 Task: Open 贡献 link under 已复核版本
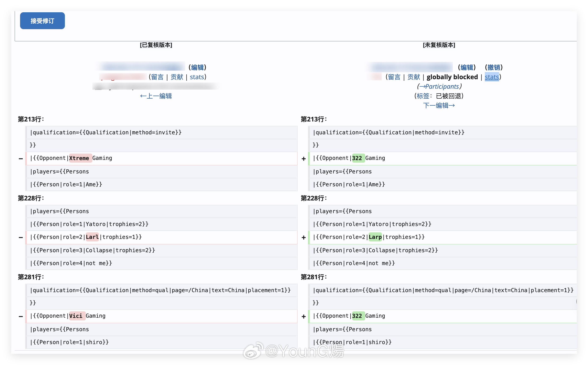pos(177,77)
